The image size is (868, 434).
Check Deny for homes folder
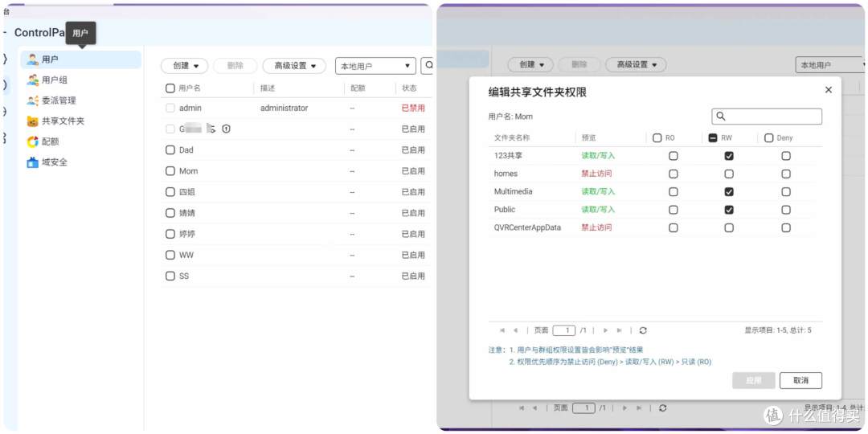point(786,174)
